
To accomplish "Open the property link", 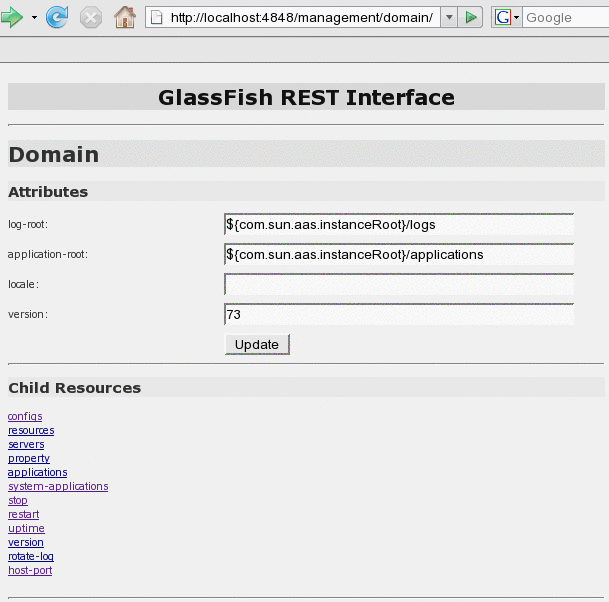I will click(29, 459).
